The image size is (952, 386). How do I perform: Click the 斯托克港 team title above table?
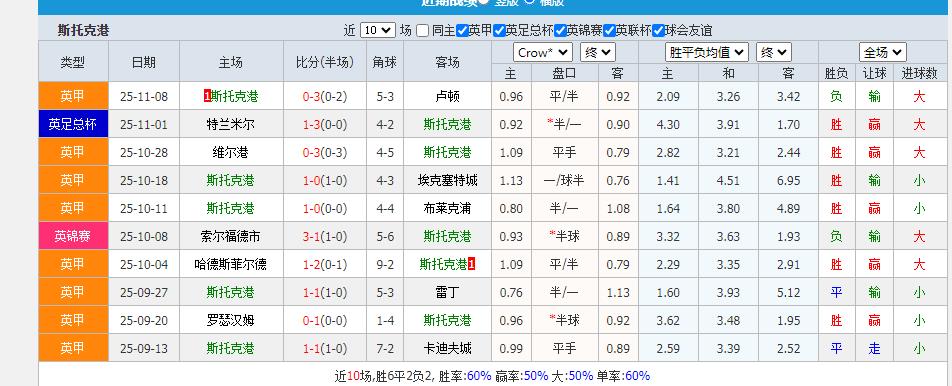(84, 30)
